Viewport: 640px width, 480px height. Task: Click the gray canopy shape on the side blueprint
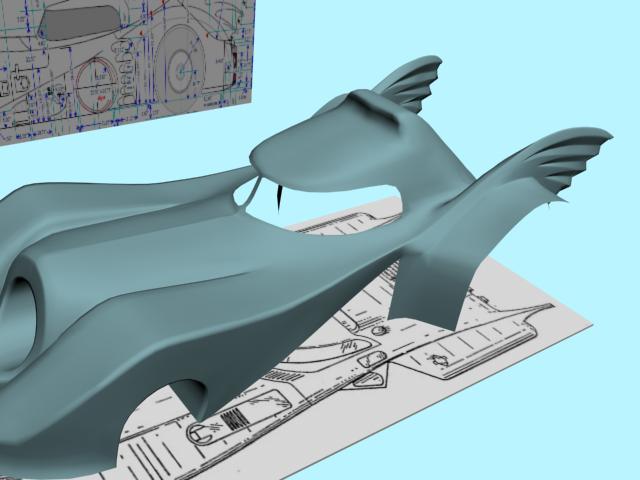(x=79, y=22)
